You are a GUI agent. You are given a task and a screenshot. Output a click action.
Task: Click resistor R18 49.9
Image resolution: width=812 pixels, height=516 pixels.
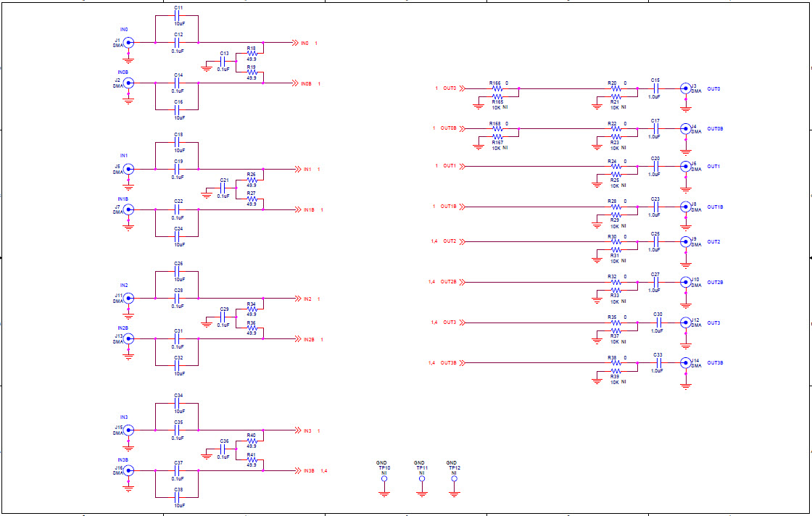[250, 52]
